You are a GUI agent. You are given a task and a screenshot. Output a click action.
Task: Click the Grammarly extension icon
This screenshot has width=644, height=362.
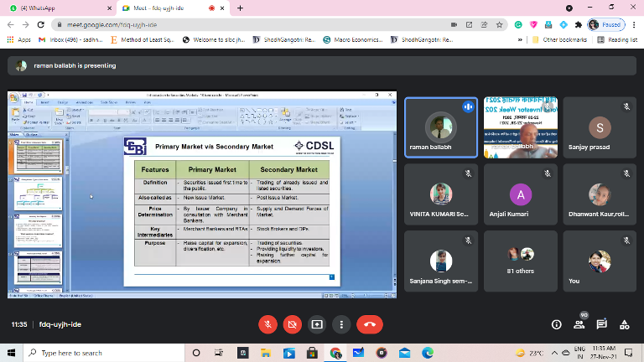(518, 24)
